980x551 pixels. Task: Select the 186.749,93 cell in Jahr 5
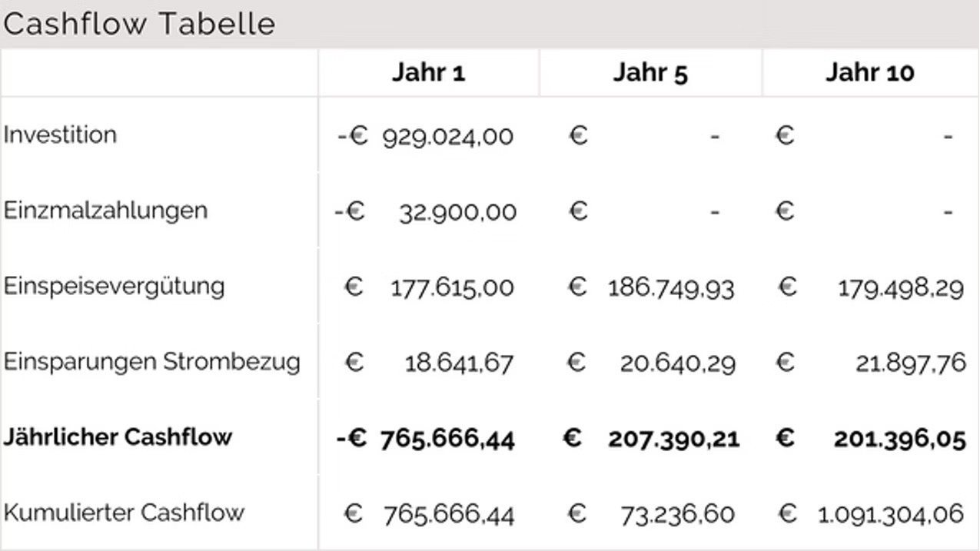click(x=671, y=288)
